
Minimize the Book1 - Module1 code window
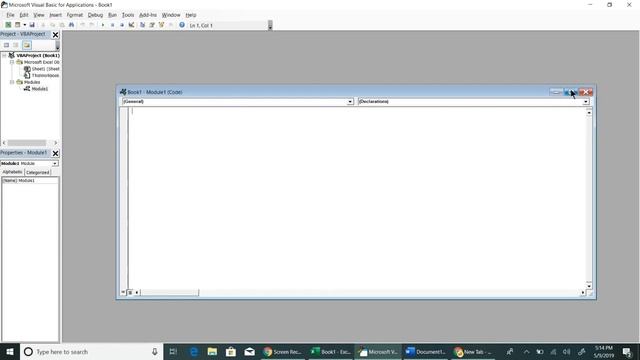(556, 92)
